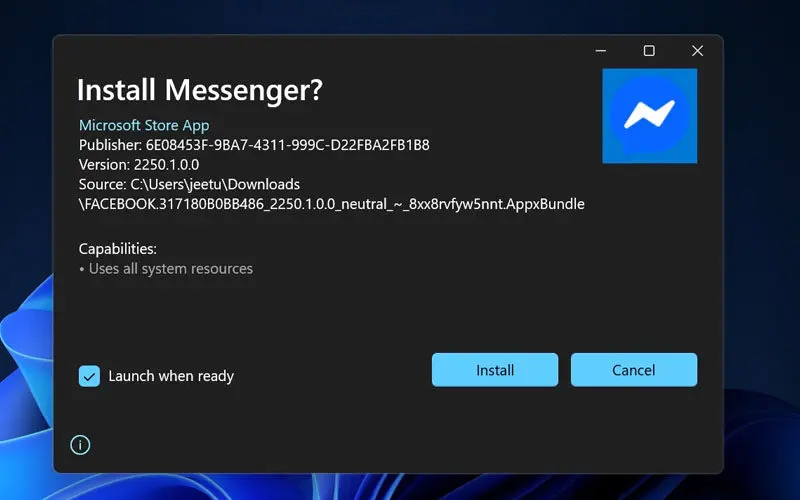
Task: Click the FACEBOOK AppxBundle file name
Action: tap(332, 204)
